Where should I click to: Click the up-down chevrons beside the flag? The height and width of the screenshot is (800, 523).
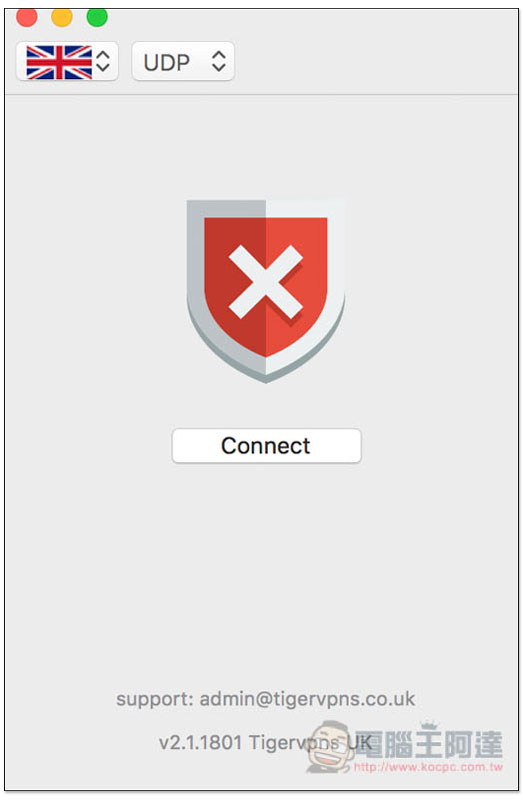[103, 62]
